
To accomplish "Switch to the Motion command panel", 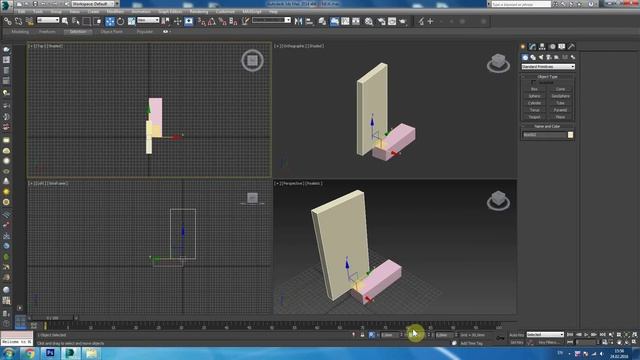I will click(x=552, y=47).
